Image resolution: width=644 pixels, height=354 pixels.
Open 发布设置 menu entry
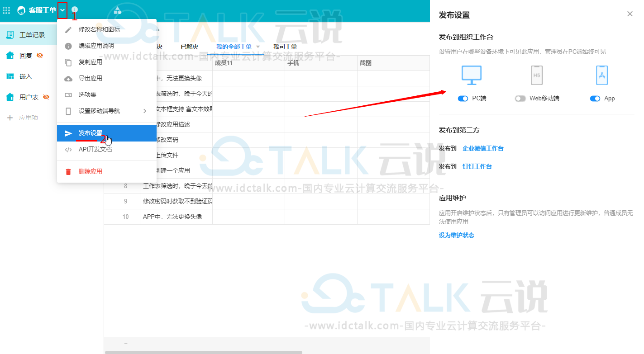(x=107, y=133)
